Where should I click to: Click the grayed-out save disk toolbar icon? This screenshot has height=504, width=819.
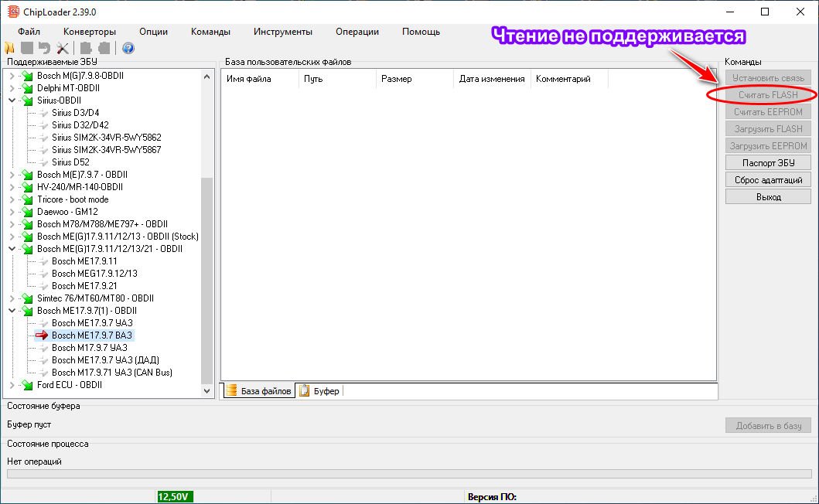[x=27, y=48]
